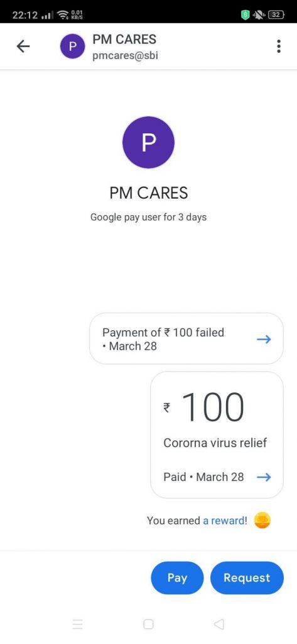
Task: Open the ₹100 Cororna virus relief card
Action: pyautogui.click(x=217, y=435)
